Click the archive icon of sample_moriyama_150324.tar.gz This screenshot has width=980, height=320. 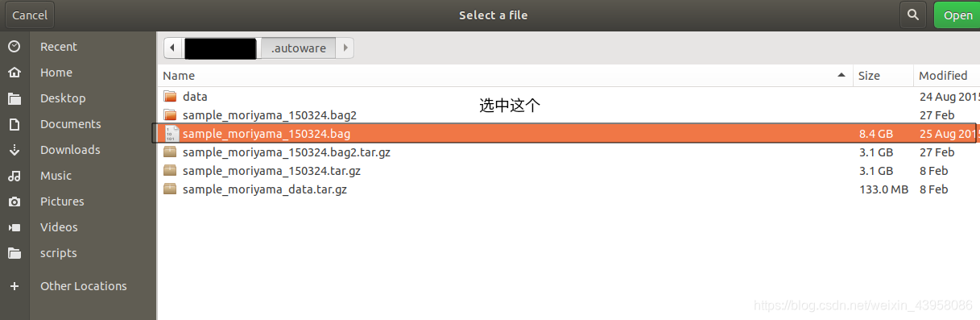click(x=170, y=171)
